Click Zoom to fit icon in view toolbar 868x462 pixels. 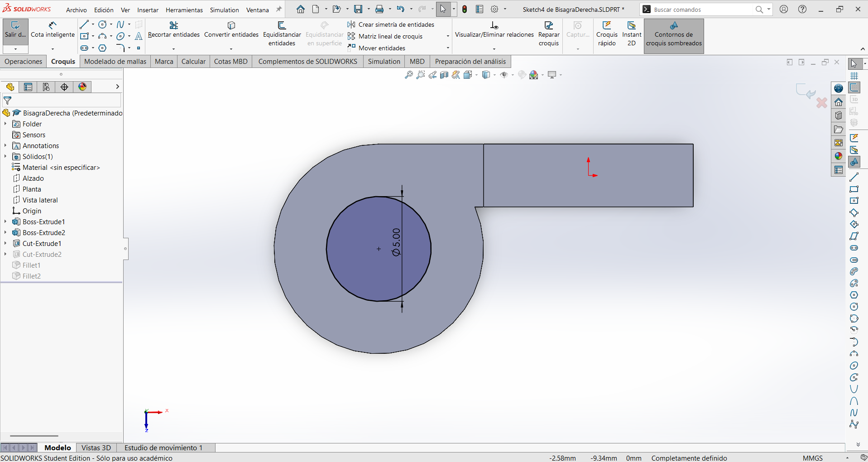[408, 75]
